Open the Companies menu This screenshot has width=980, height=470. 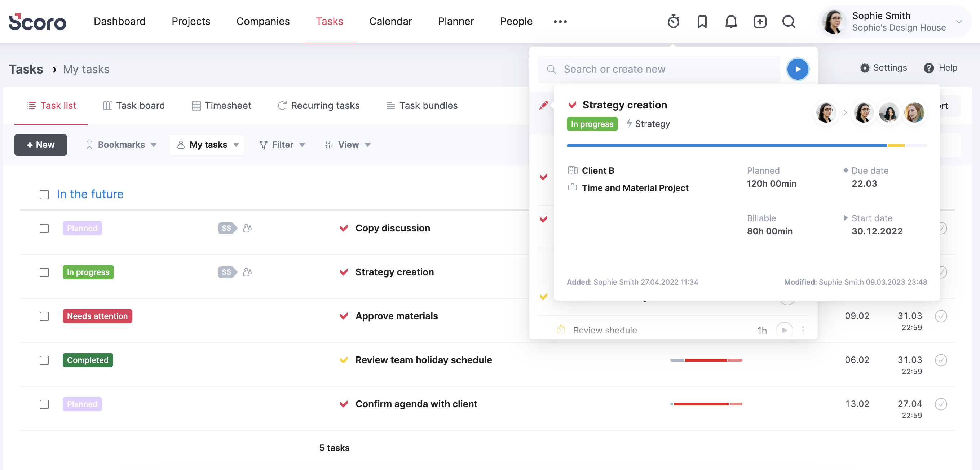263,21
